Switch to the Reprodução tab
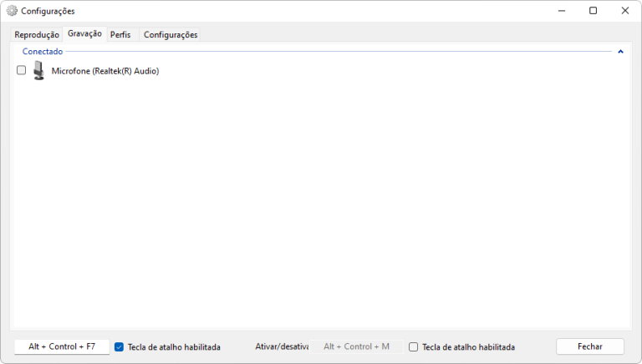 click(x=37, y=34)
